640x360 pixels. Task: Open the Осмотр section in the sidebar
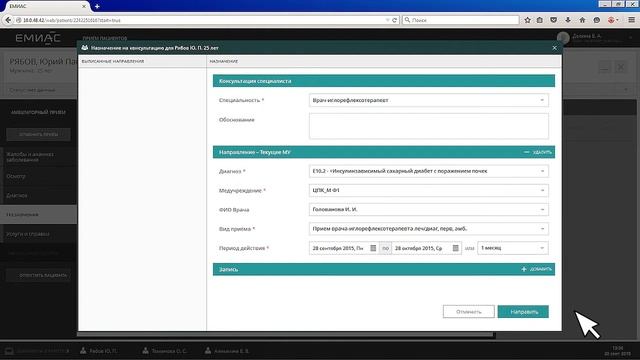coord(38,176)
